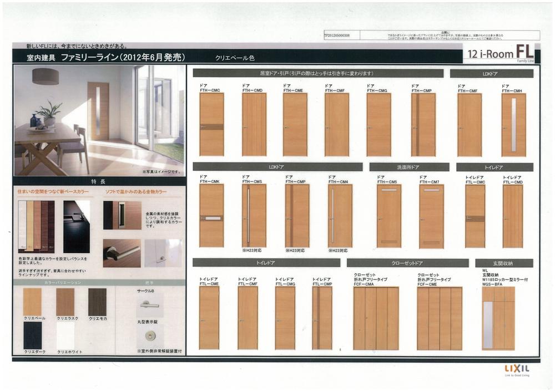Pick the FTH-CM5 washroom door
The width and height of the screenshot is (555, 392).
click(389, 216)
